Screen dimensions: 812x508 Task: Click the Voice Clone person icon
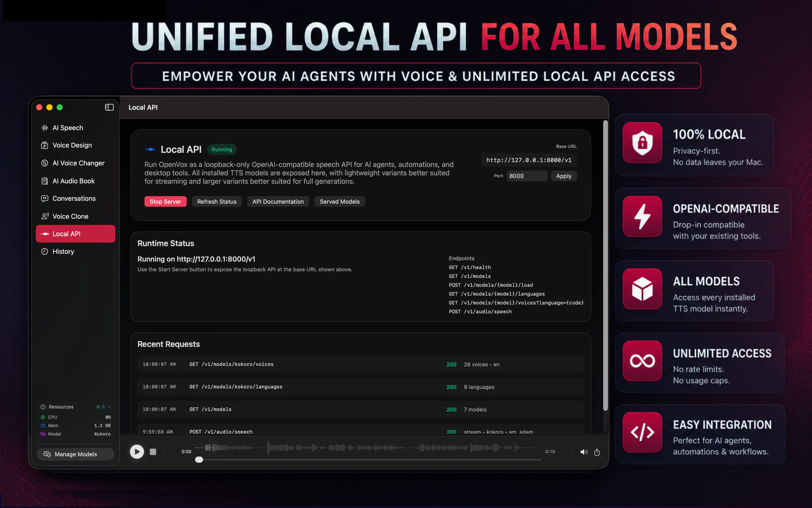click(45, 216)
